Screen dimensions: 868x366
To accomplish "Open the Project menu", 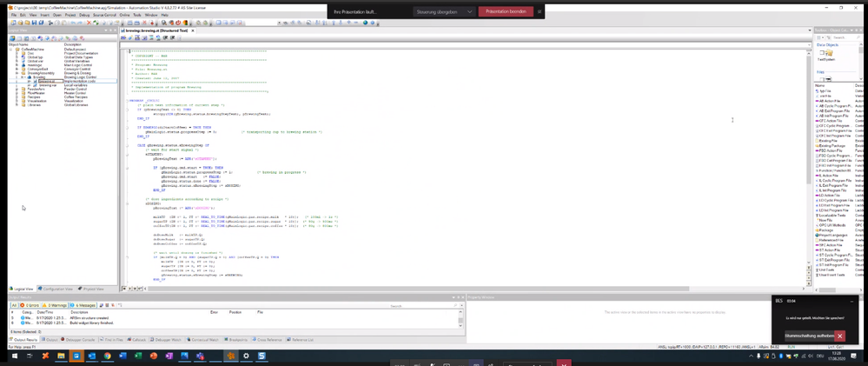I will [70, 15].
